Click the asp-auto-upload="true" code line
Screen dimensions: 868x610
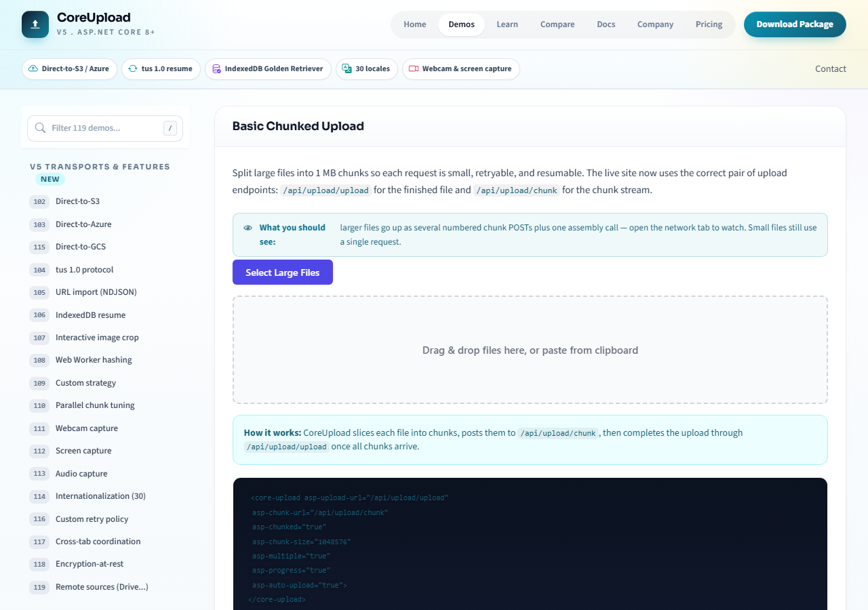pos(300,585)
